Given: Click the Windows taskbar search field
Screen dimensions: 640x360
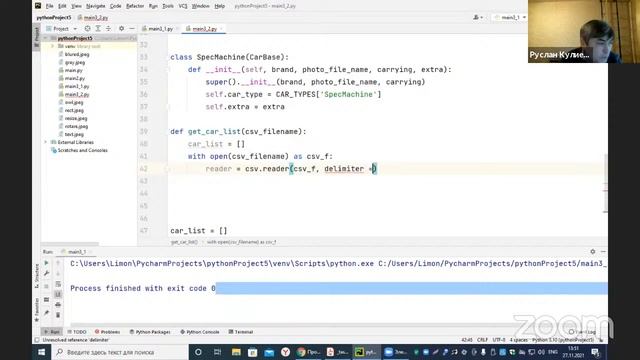Looking at the screenshot, I should pyautogui.click(x=120, y=352).
